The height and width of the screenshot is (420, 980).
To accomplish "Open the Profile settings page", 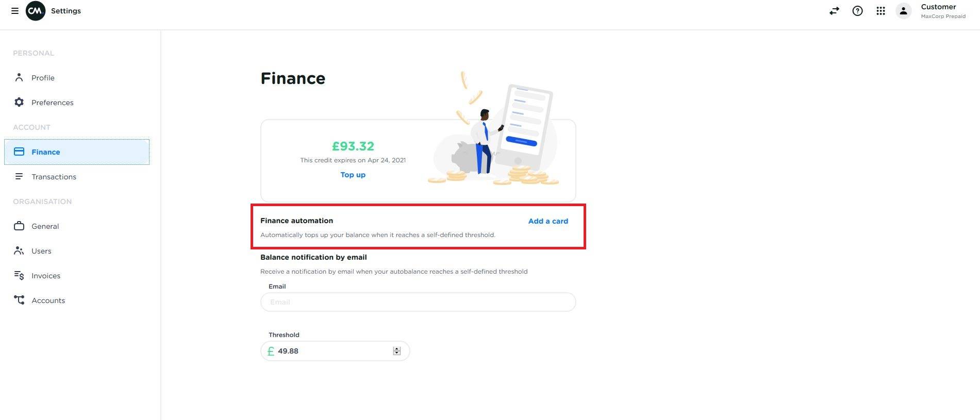I will pyautogui.click(x=43, y=78).
